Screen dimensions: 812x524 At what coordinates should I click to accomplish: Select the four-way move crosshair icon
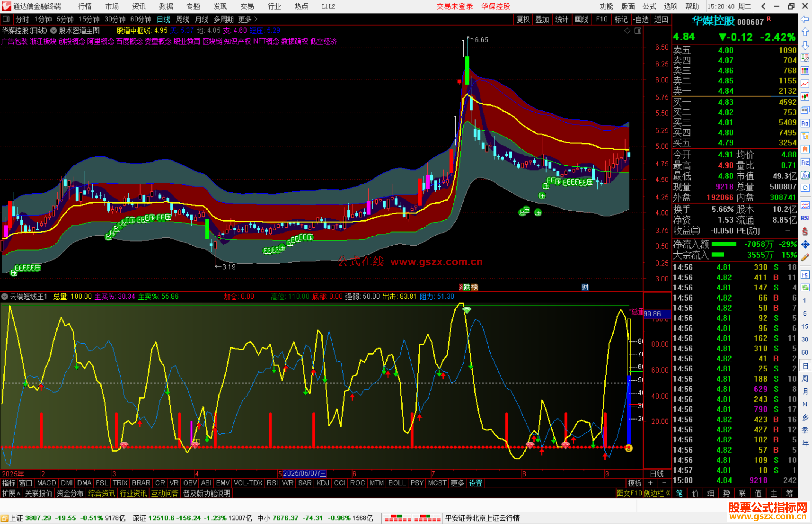[x=805, y=245]
